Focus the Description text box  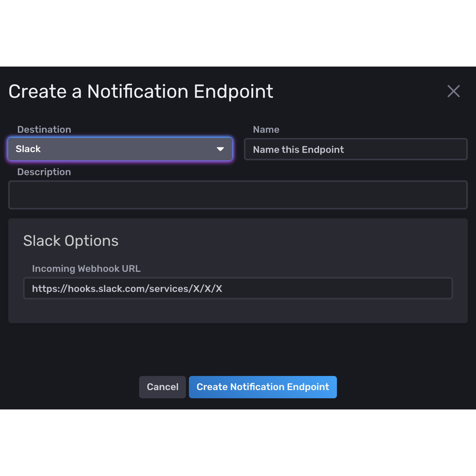[x=238, y=195]
